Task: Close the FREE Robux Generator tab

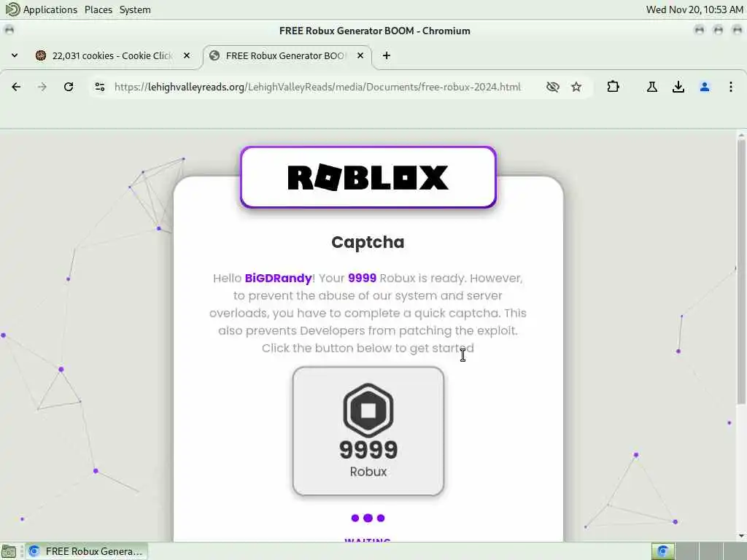Action: [360, 55]
